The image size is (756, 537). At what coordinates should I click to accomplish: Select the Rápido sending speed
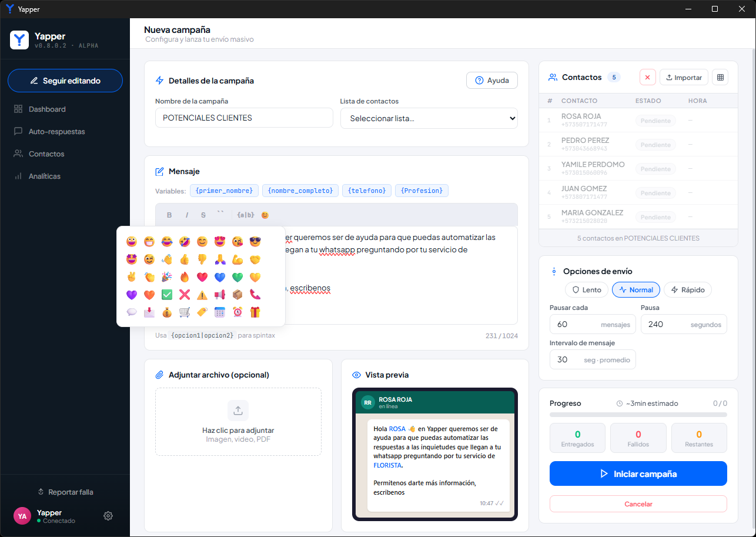click(x=688, y=289)
